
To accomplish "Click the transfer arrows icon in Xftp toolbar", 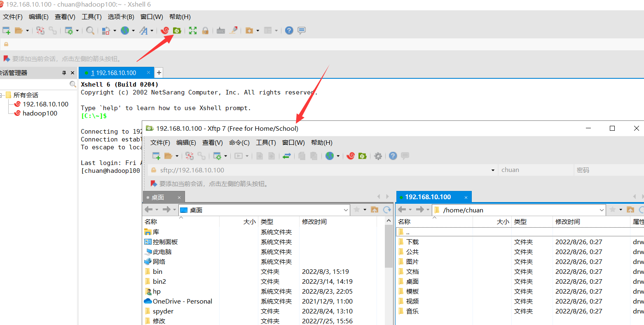I will pyautogui.click(x=287, y=156).
